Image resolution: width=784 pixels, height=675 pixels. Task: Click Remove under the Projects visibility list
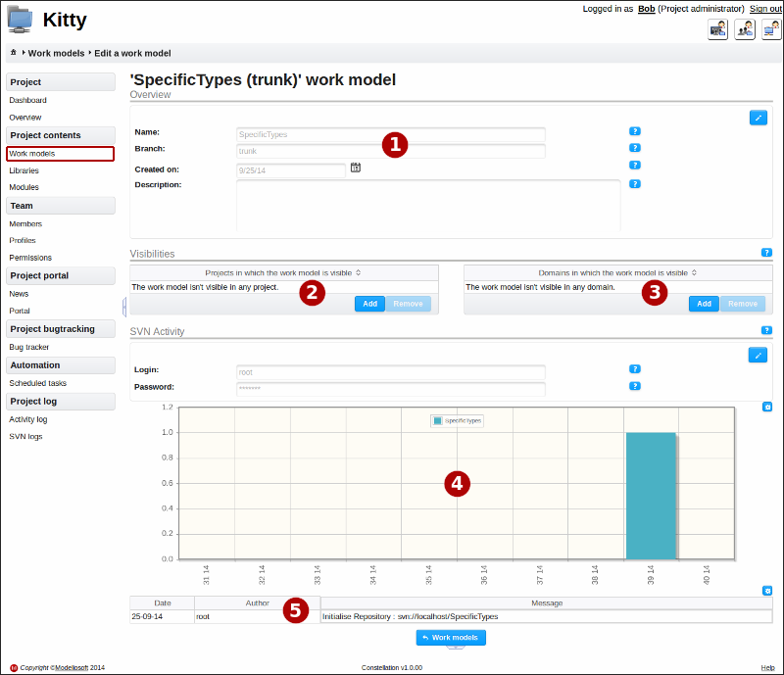pos(408,304)
